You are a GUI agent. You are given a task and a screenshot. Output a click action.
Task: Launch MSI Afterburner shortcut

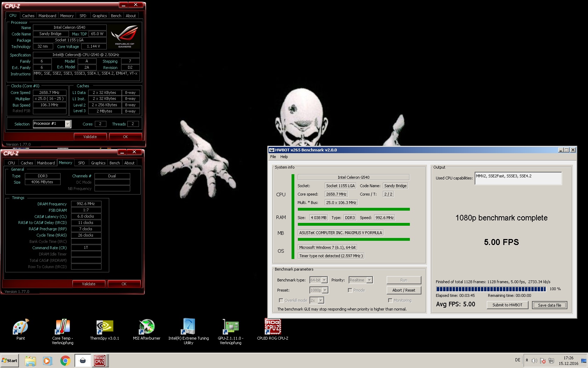pos(147,329)
